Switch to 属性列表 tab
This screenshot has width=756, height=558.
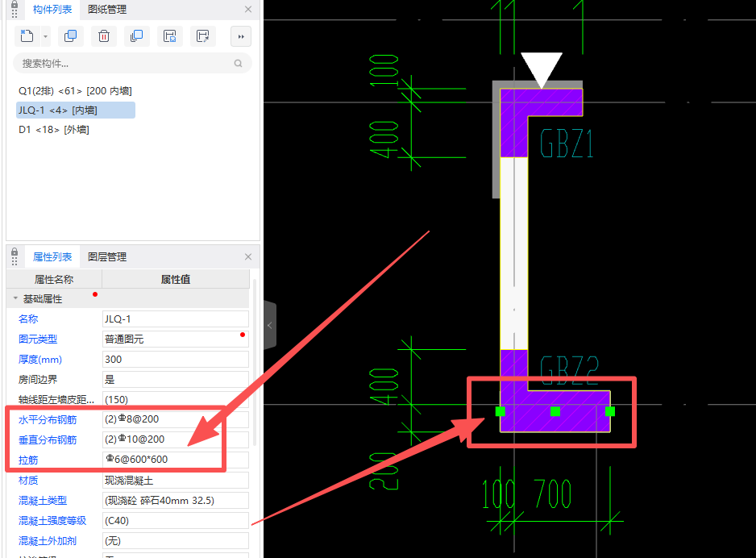tap(52, 257)
